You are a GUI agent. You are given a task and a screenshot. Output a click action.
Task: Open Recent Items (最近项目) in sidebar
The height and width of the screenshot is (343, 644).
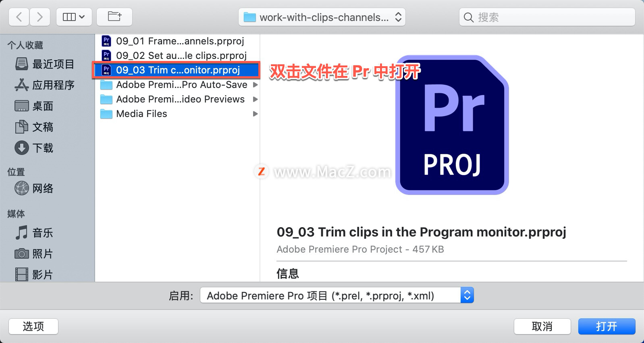[x=45, y=64]
